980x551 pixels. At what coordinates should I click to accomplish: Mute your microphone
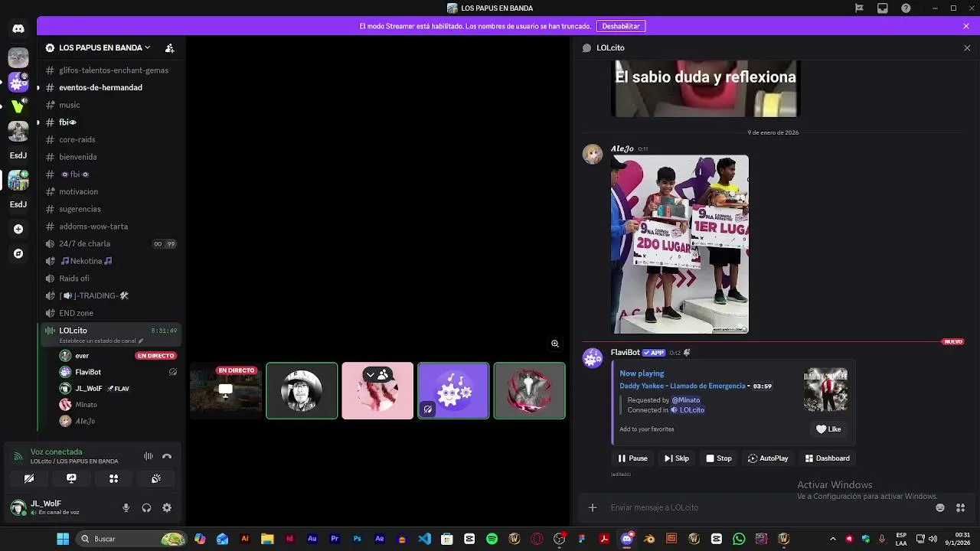click(126, 507)
